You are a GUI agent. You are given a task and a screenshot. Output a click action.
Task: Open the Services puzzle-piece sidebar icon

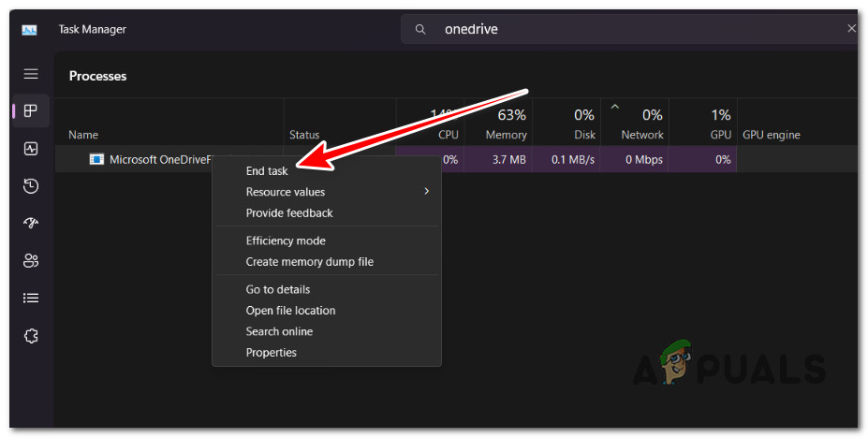[x=31, y=336]
